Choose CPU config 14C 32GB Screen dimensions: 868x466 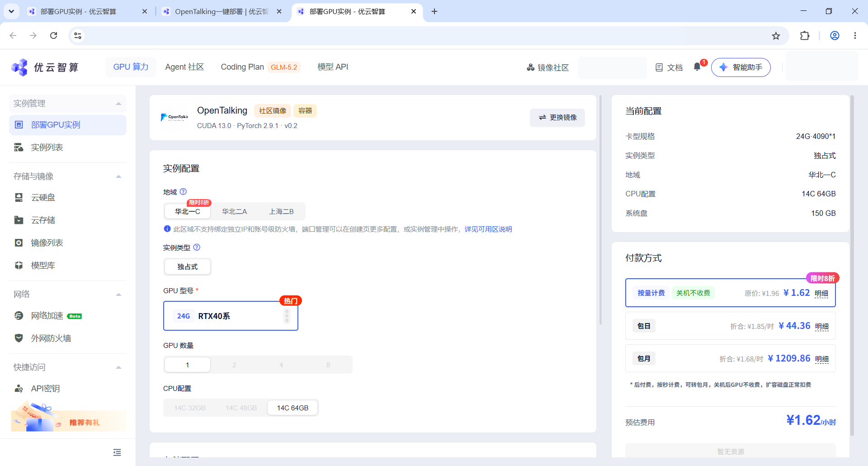[x=190, y=408]
